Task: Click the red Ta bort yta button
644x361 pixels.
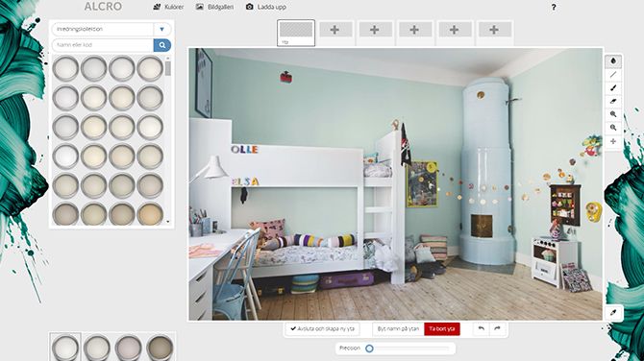Action: click(442, 328)
